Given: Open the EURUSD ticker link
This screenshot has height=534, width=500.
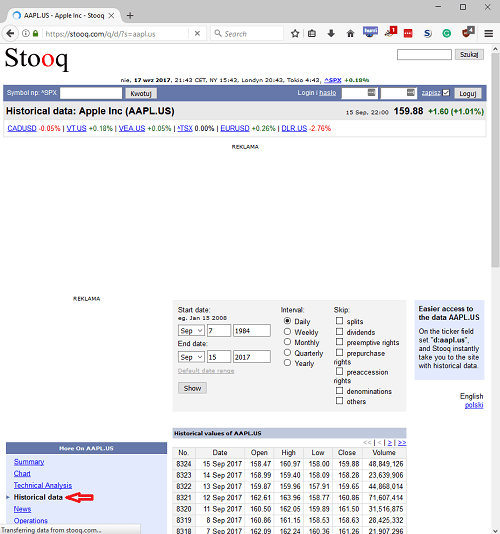Looking at the screenshot, I should [235, 128].
